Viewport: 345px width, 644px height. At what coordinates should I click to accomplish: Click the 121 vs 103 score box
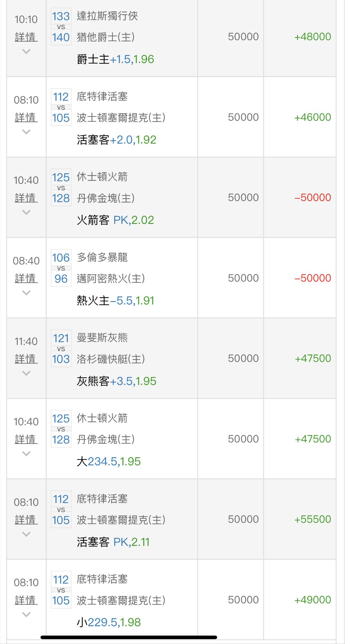[61, 349]
